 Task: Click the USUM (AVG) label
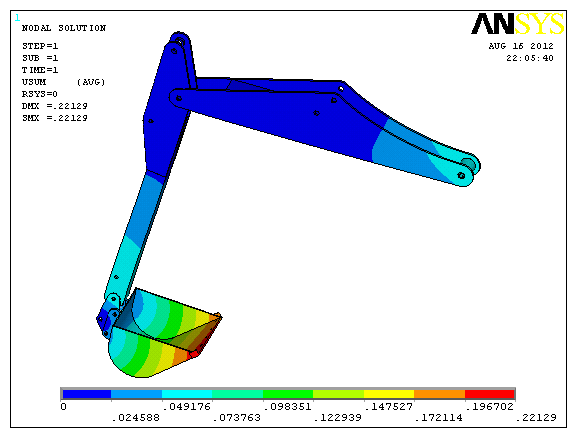pyautogui.click(x=63, y=82)
